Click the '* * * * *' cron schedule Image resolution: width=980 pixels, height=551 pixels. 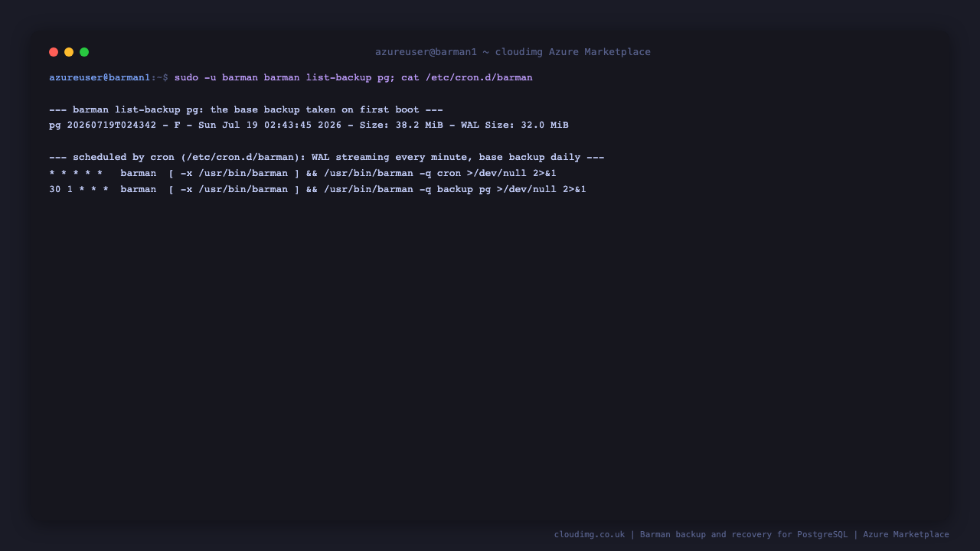tap(76, 173)
